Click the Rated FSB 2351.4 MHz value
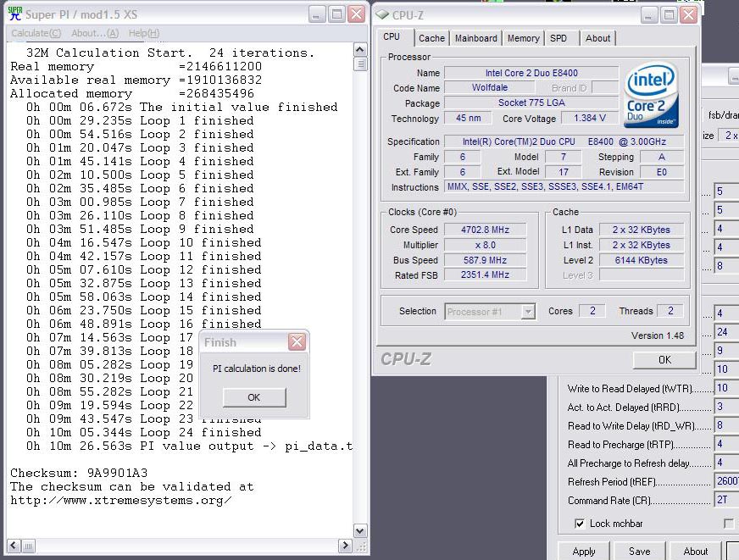This screenshot has height=560, width=739. (485, 274)
